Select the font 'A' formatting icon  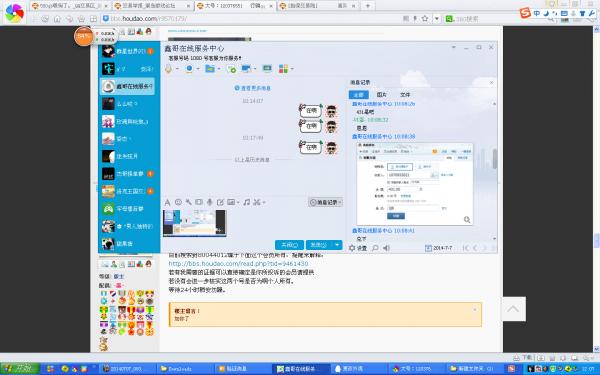pyautogui.click(x=167, y=202)
